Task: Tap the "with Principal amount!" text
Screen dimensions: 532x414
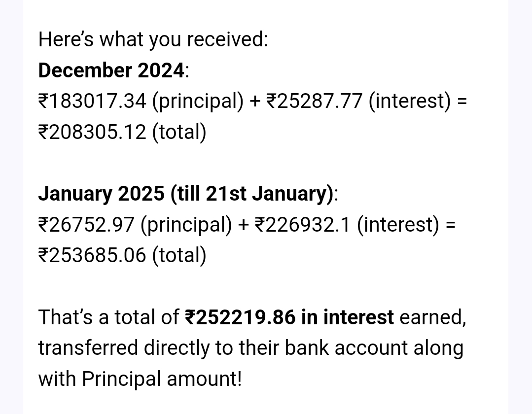Action: [x=140, y=379]
